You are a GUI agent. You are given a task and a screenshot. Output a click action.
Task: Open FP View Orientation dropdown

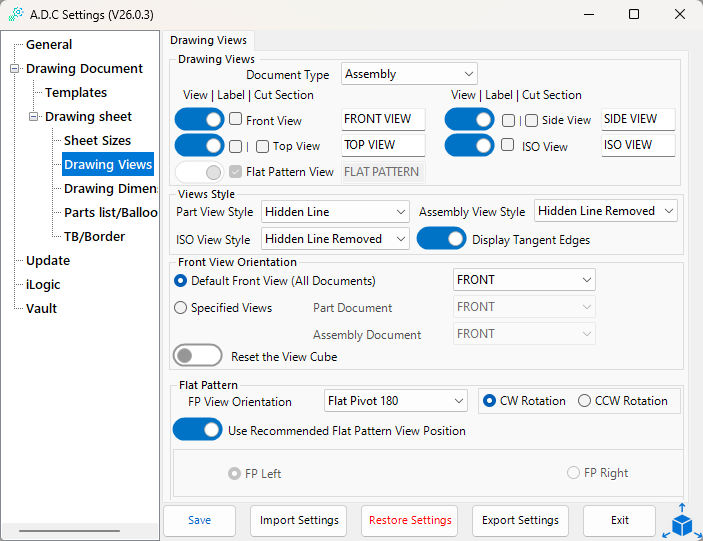click(x=396, y=401)
